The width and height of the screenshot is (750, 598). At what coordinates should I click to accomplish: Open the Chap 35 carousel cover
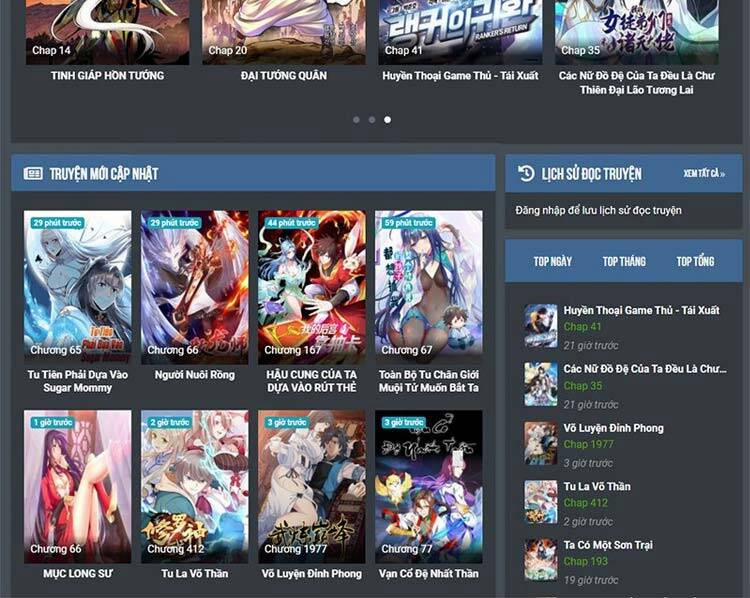click(x=637, y=32)
